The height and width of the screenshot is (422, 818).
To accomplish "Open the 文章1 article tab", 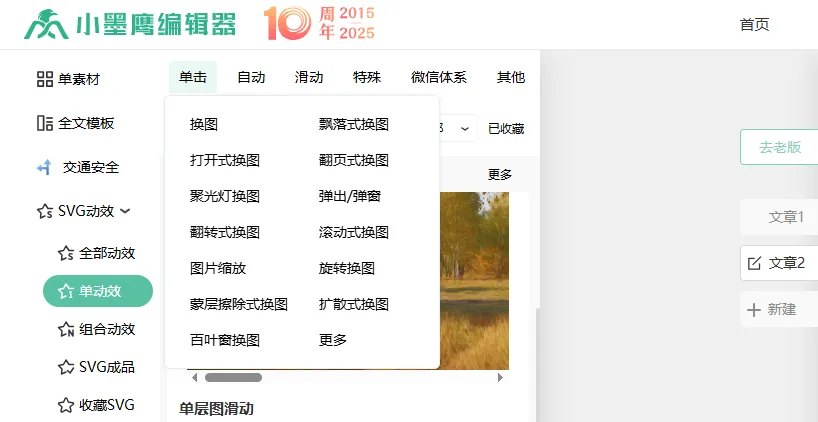I will point(779,217).
